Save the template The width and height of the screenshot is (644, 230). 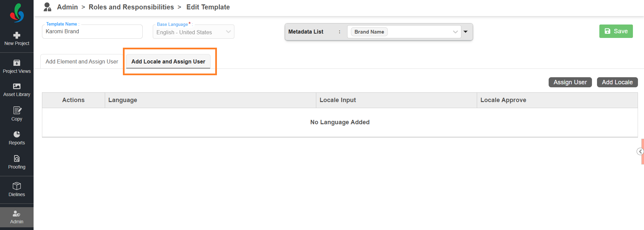616,31
